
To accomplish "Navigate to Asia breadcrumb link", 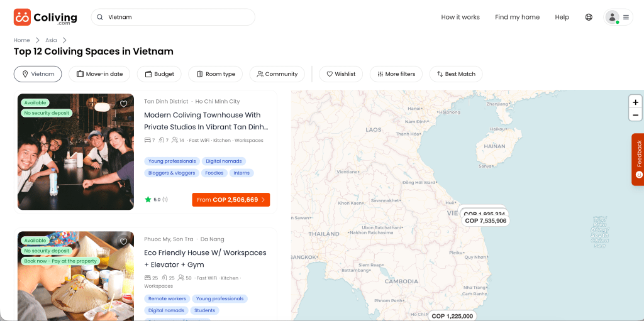I will 51,40.
